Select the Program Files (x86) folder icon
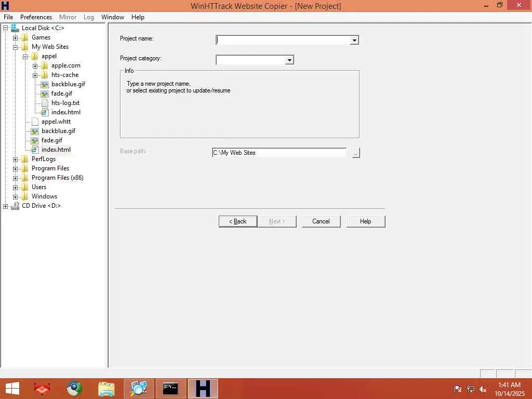 tap(25, 178)
